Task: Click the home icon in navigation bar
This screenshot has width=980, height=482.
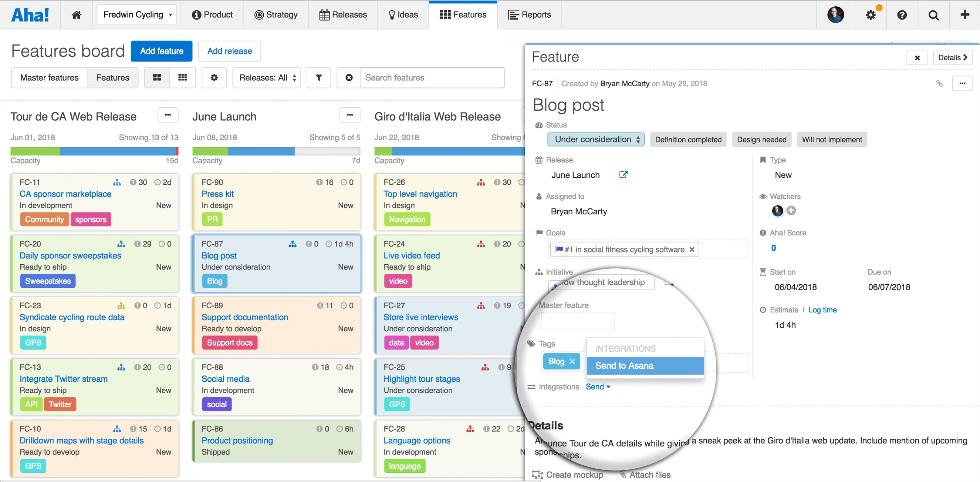Action: click(x=77, y=15)
